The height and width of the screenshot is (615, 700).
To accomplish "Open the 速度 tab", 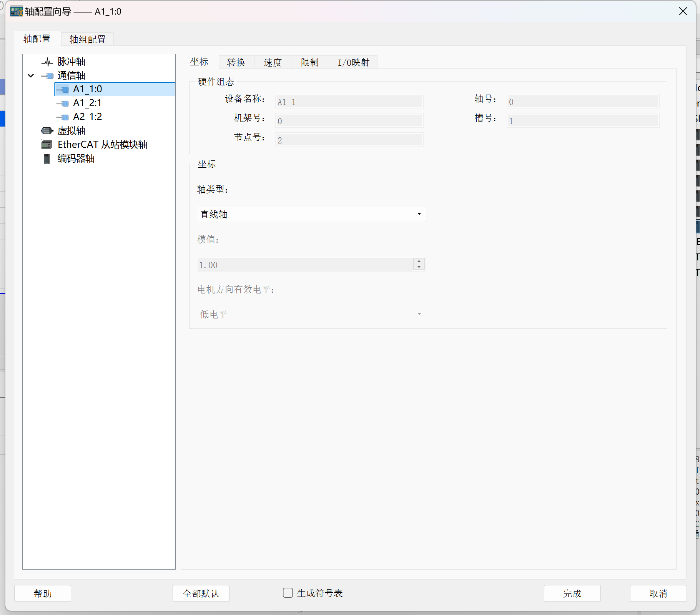I will pos(273,62).
